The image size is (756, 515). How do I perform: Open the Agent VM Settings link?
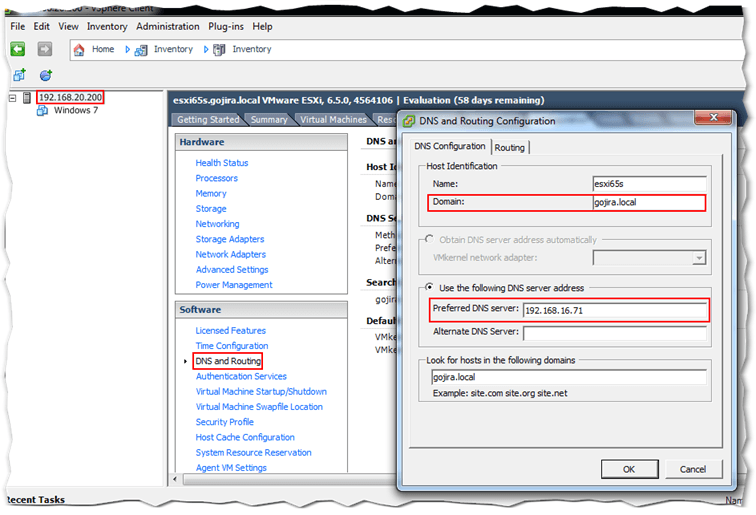click(x=231, y=468)
